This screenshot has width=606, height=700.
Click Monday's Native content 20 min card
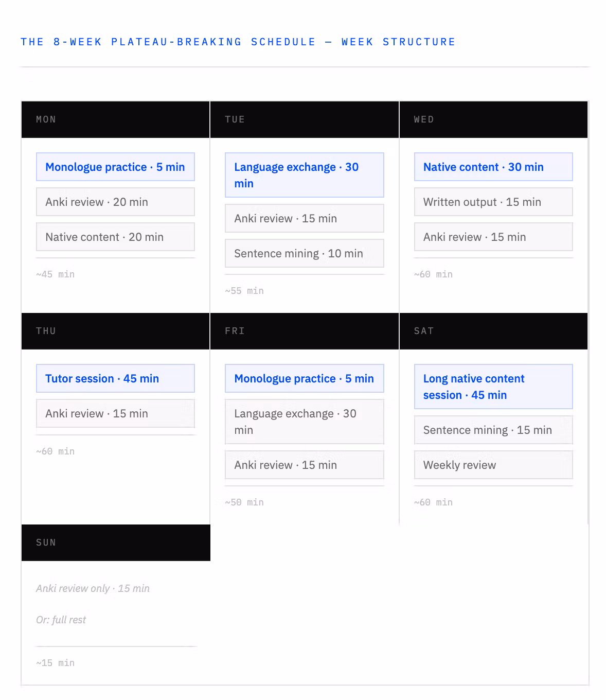click(115, 237)
